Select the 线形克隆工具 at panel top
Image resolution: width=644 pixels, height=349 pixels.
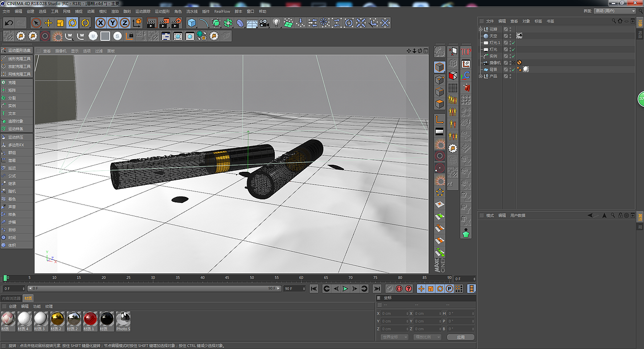15,58
